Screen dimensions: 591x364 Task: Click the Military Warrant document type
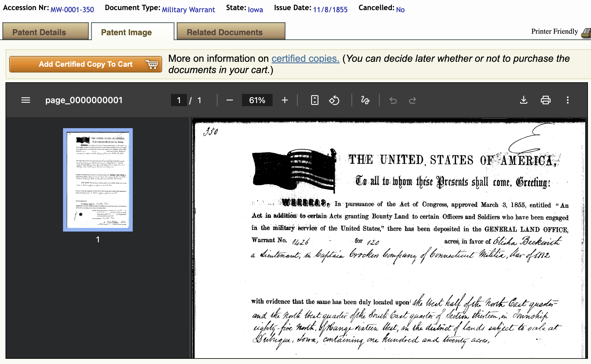point(188,9)
